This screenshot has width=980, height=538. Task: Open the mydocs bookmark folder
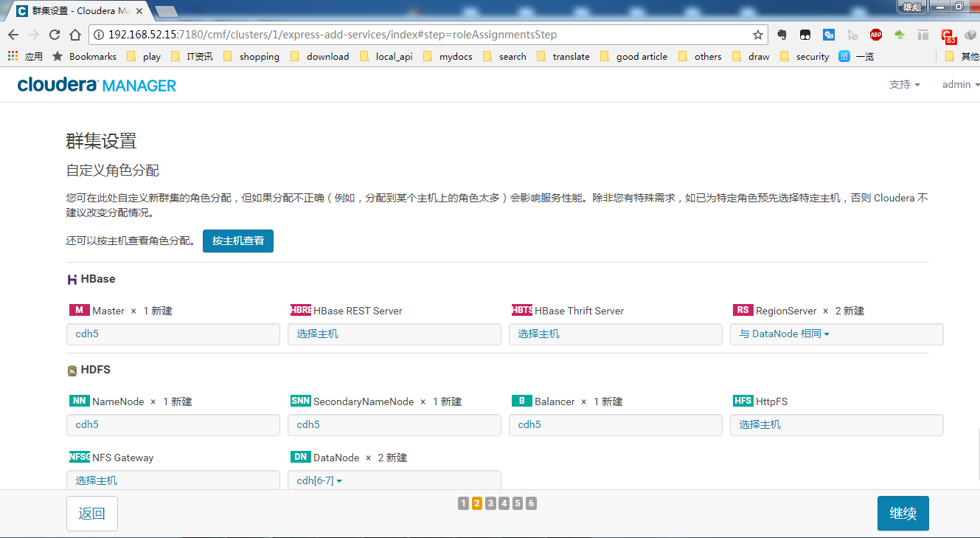[448, 56]
